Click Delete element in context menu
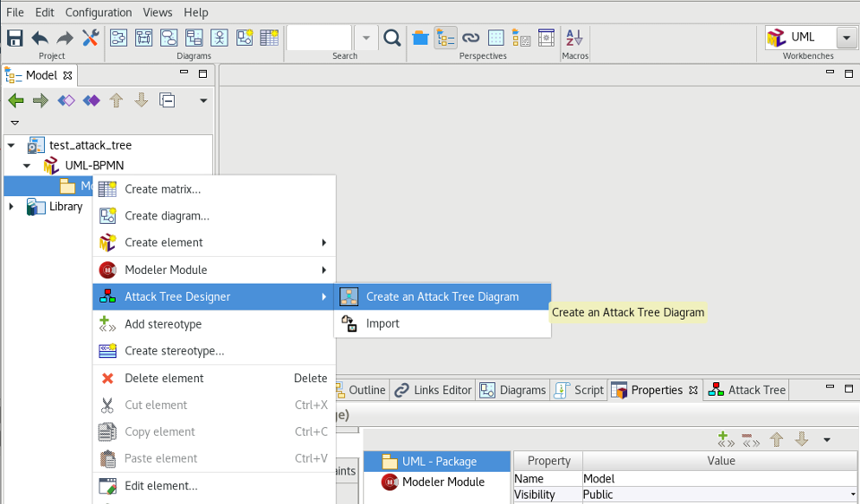The height and width of the screenshot is (504, 860). click(164, 379)
